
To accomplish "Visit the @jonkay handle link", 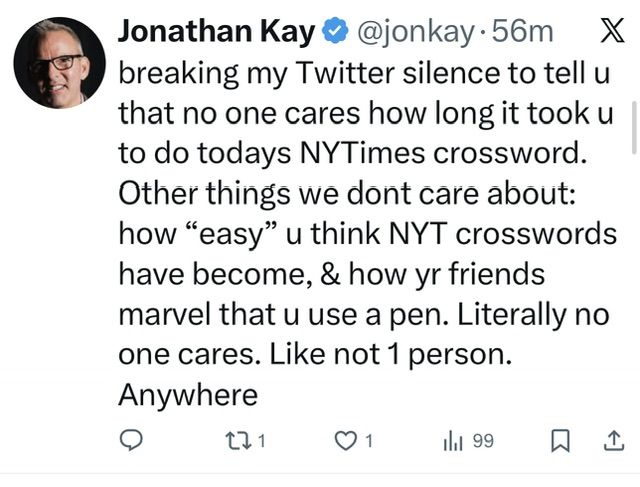I will tap(414, 31).
